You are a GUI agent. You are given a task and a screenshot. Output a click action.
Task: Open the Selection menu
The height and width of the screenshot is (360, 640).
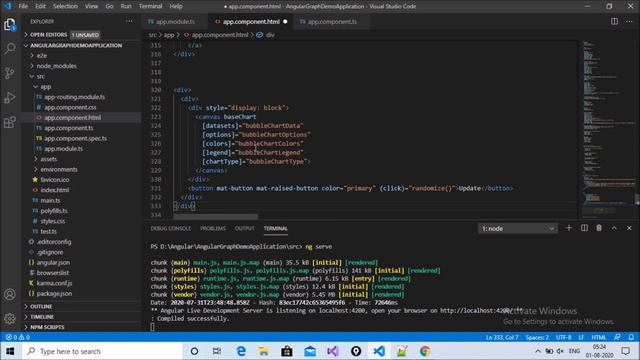[x=65, y=6]
